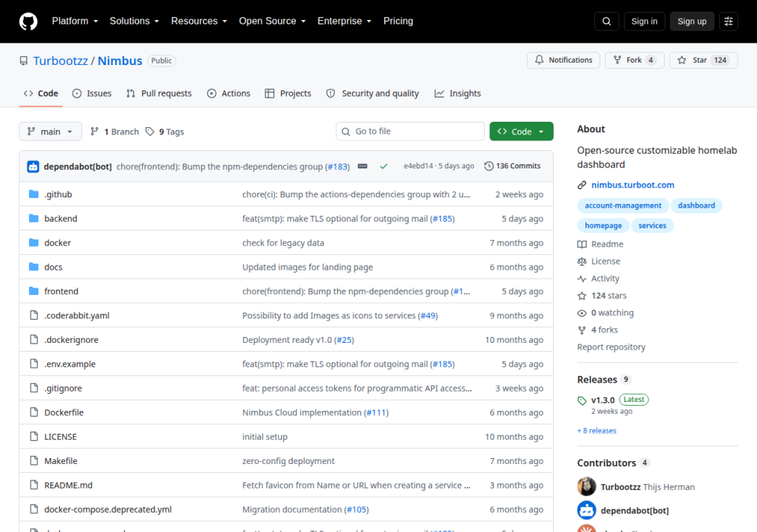Click the GitHub octocat logo

coord(28,21)
